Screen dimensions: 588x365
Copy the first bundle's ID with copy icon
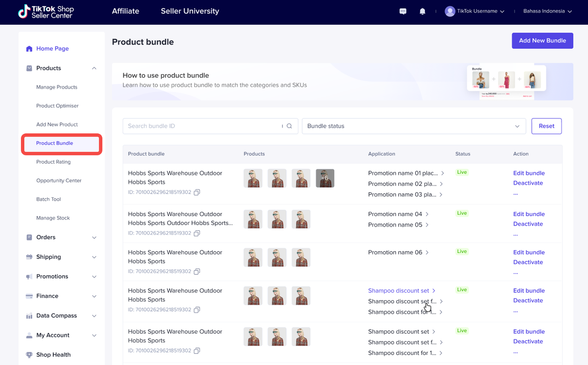click(197, 192)
